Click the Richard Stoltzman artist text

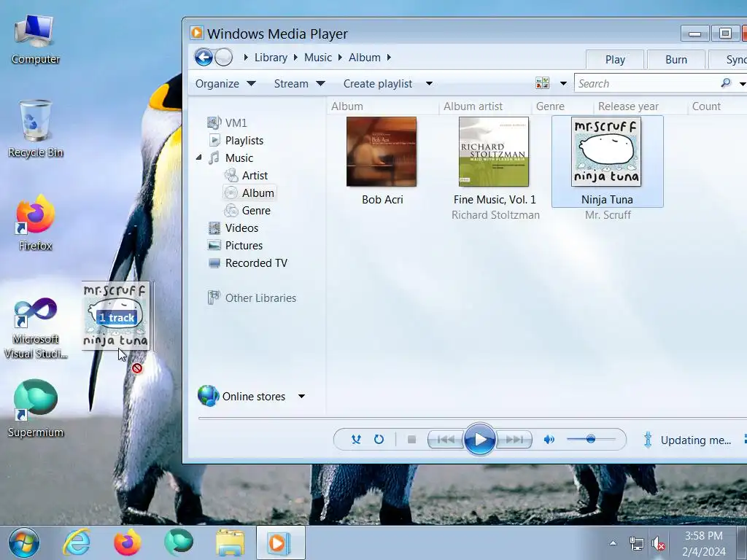[x=495, y=215]
